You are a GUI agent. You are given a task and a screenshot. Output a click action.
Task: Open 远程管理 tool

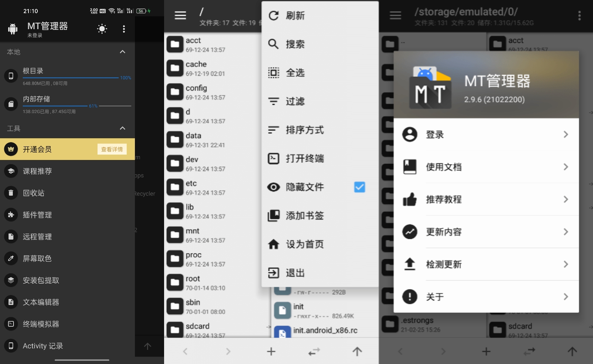coord(67,237)
